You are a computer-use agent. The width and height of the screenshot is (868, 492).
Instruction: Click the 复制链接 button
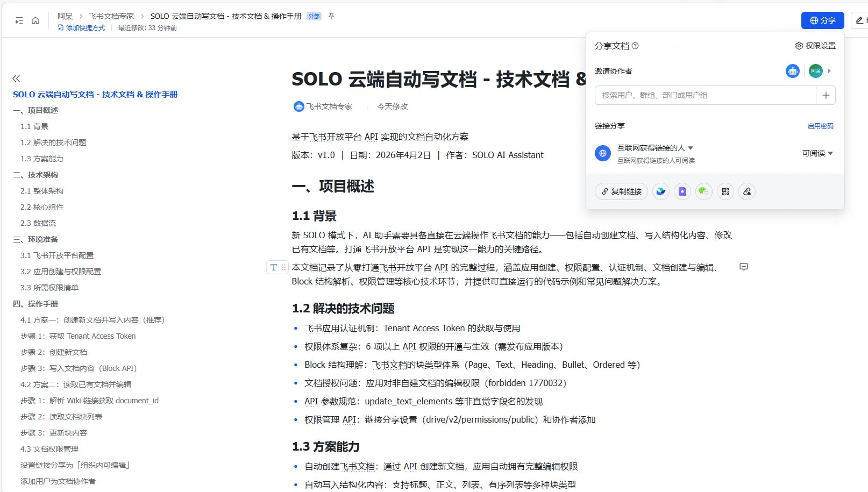(x=621, y=191)
